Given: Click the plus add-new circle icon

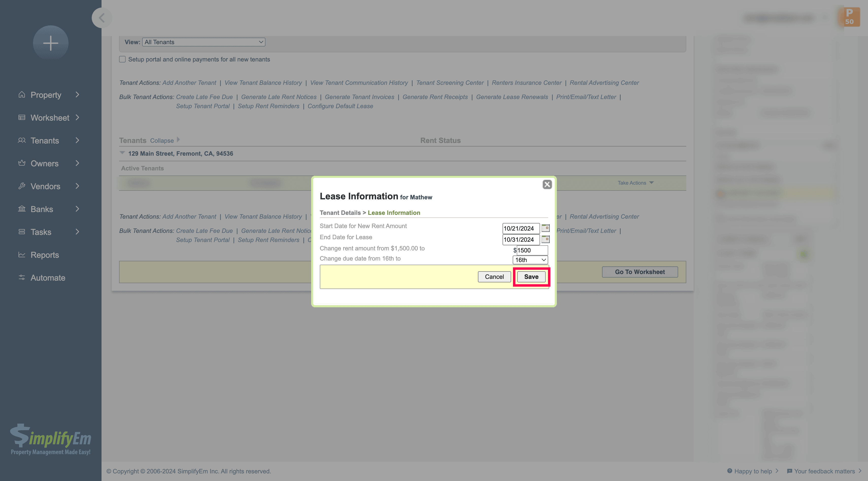Looking at the screenshot, I should pyautogui.click(x=51, y=43).
